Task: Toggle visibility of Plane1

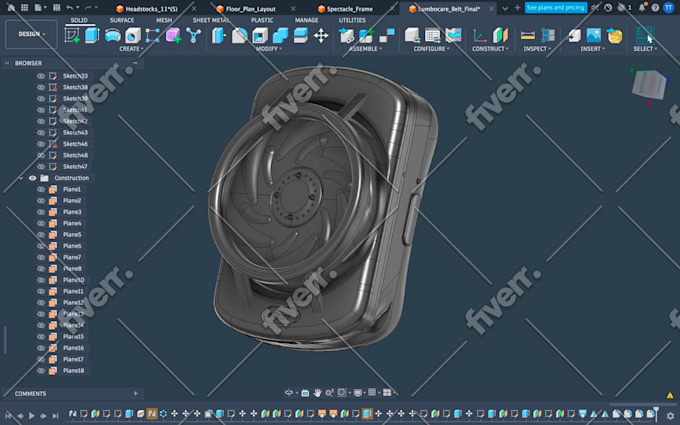Action: (x=41, y=190)
